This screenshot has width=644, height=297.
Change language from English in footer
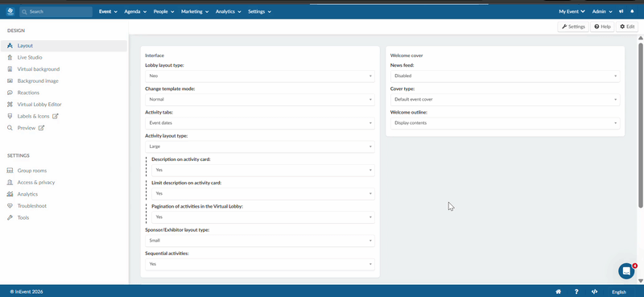click(619, 292)
